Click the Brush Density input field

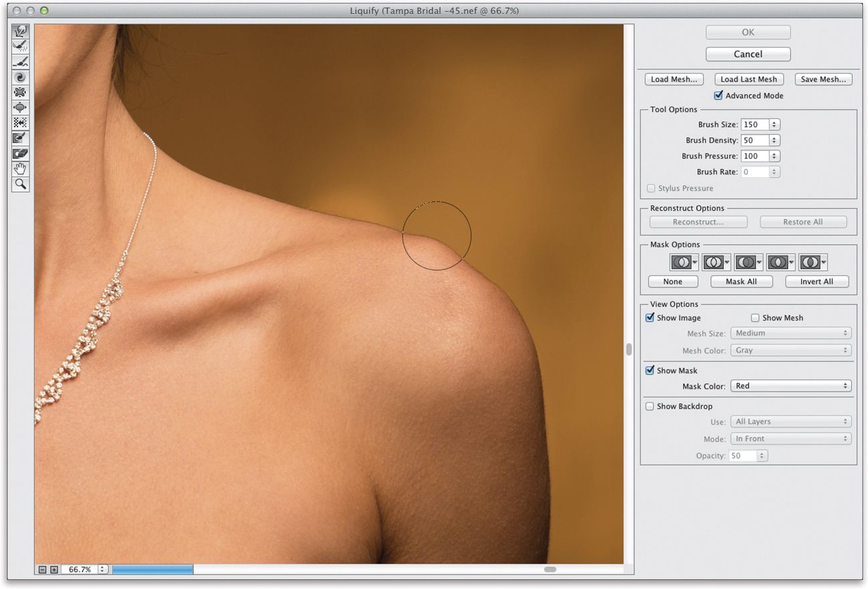point(754,140)
